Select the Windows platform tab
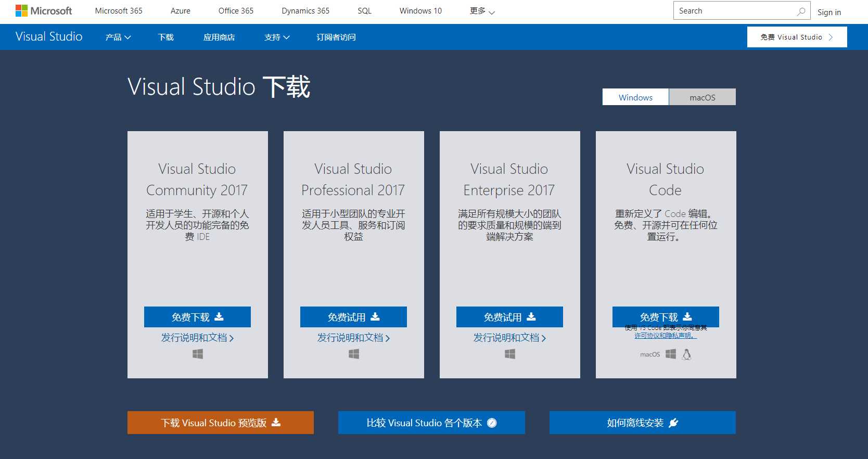Screen dimensions: 868x459 pos(635,97)
